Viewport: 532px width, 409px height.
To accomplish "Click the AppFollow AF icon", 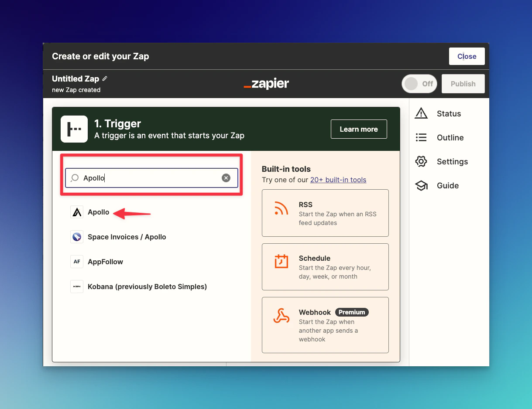I will coord(77,262).
